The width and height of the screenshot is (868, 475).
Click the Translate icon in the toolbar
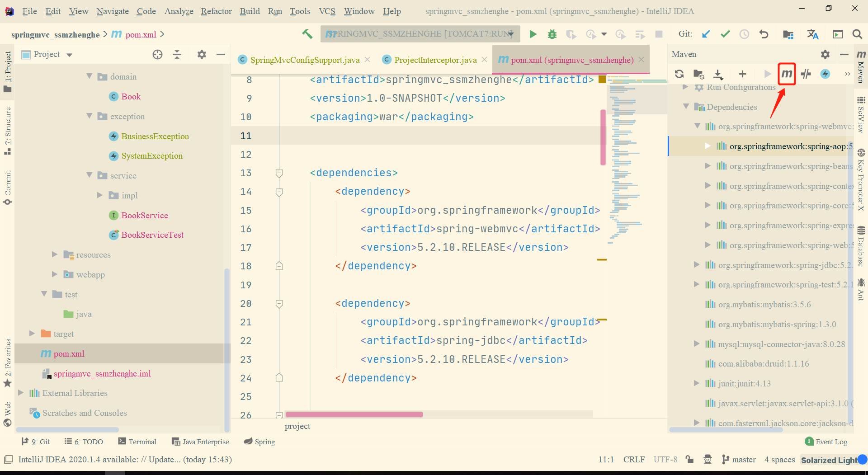click(813, 34)
